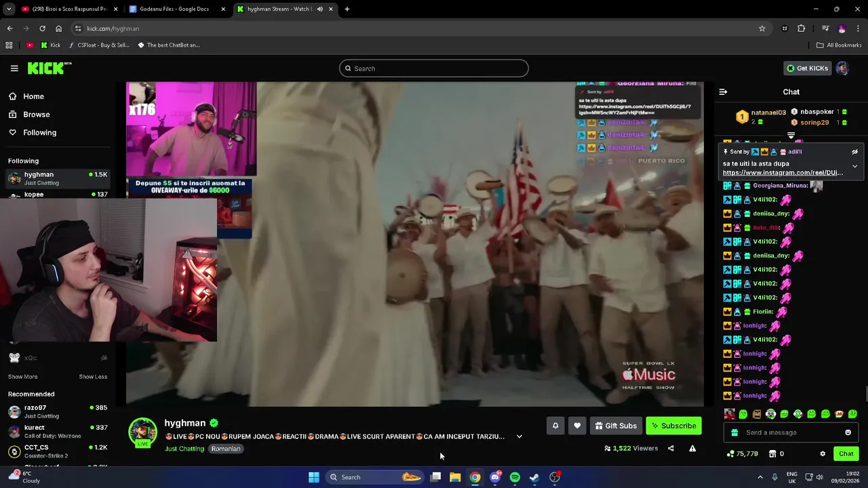Mute the hyghman Stream tab audio
Image resolution: width=868 pixels, height=488 pixels.
[x=319, y=9]
